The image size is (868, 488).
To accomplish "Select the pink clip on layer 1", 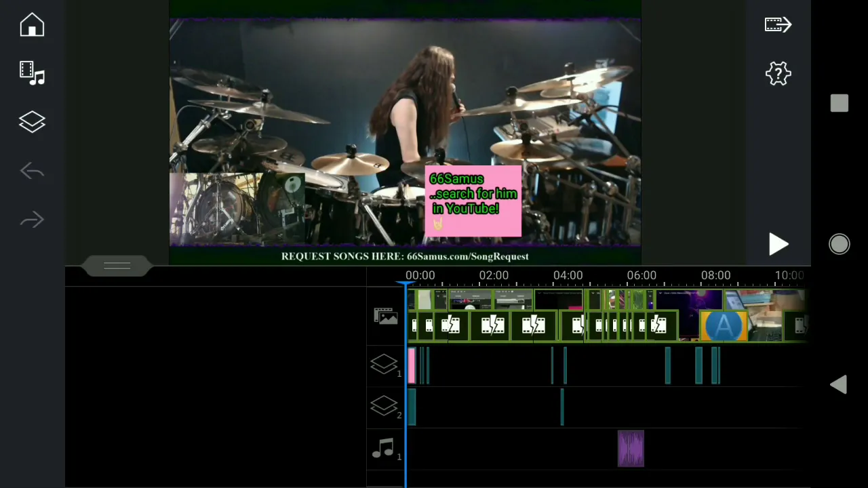I will click(411, 365).
